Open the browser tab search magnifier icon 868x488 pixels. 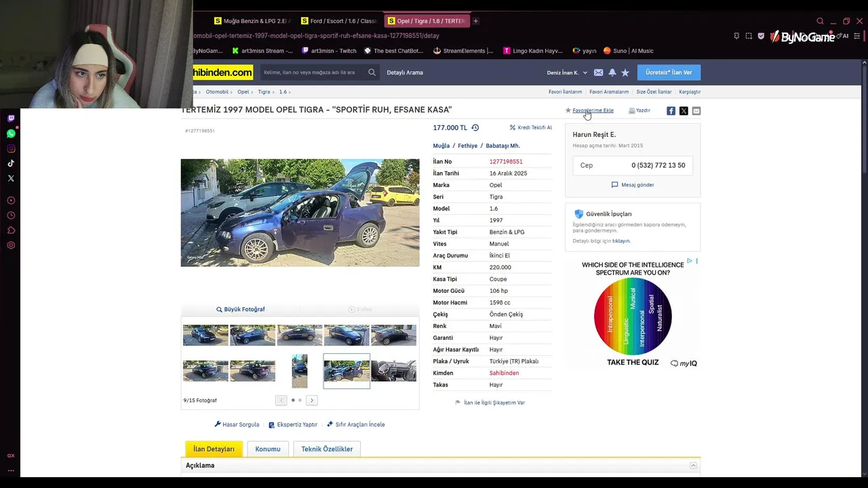(x=820, y=21)
